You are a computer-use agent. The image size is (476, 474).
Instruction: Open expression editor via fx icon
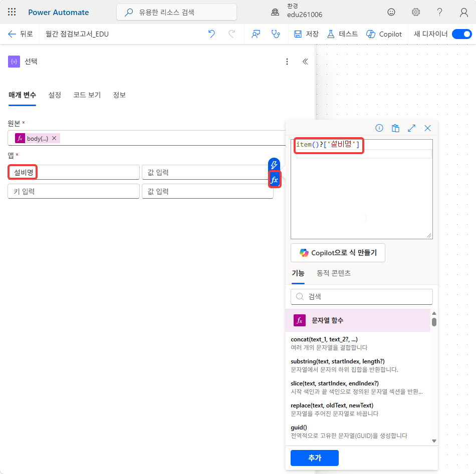coord(275,180)
